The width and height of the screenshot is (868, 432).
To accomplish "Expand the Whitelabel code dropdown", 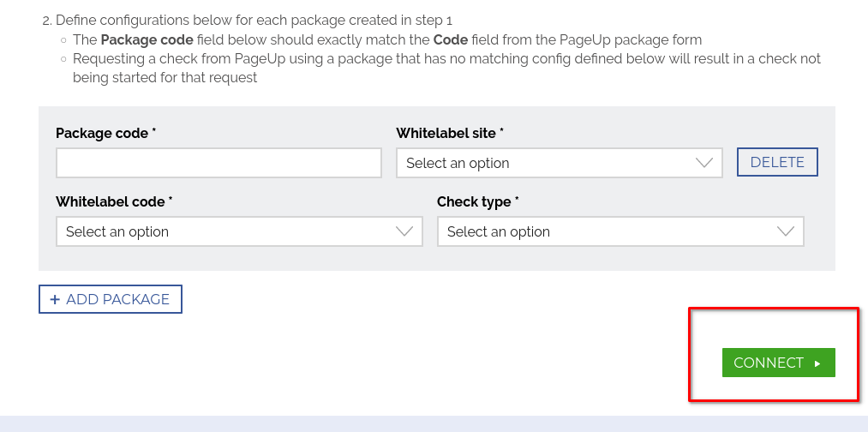I will tap(239, 231).
